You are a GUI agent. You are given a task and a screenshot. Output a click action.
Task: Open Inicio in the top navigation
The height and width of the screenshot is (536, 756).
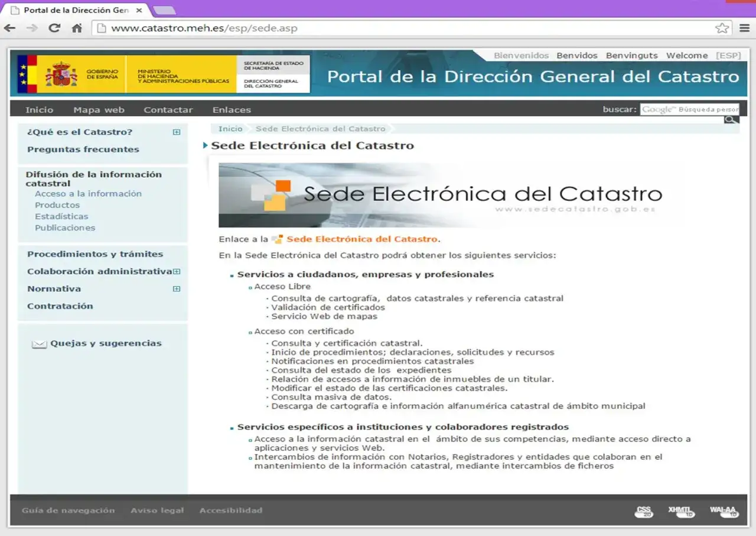pos(39,110)
